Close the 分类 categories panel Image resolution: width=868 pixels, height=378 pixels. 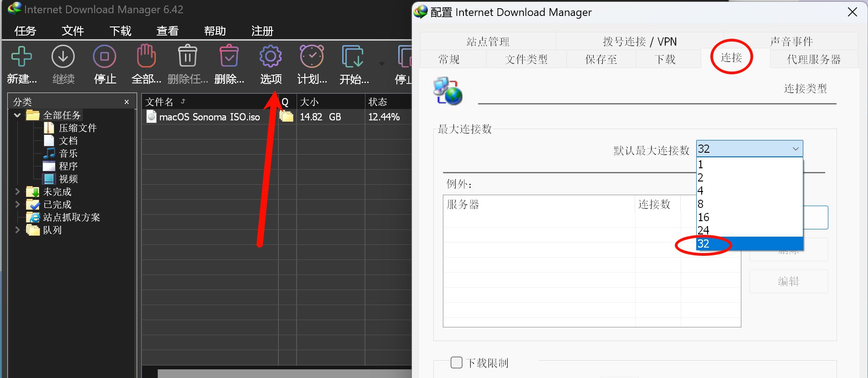click(x=127, y=102)
